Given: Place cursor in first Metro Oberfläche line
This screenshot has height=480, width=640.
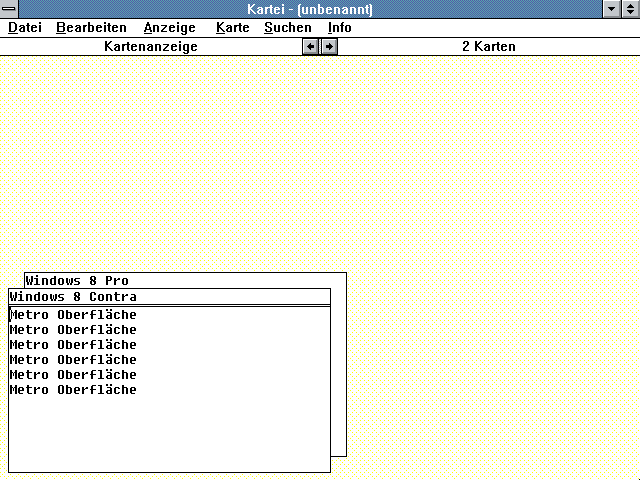Looking at the screenshot, I should (73, 315).
